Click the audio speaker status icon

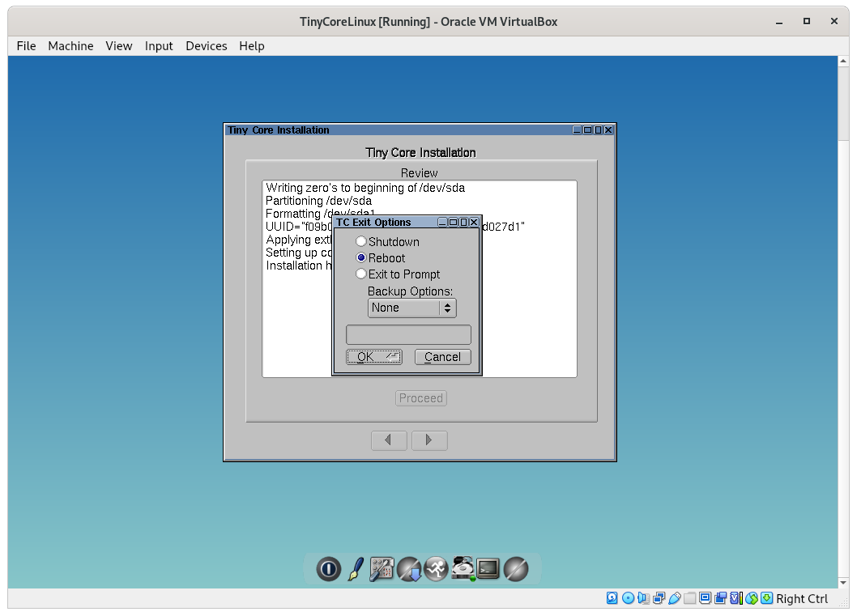tap(643, 598)
